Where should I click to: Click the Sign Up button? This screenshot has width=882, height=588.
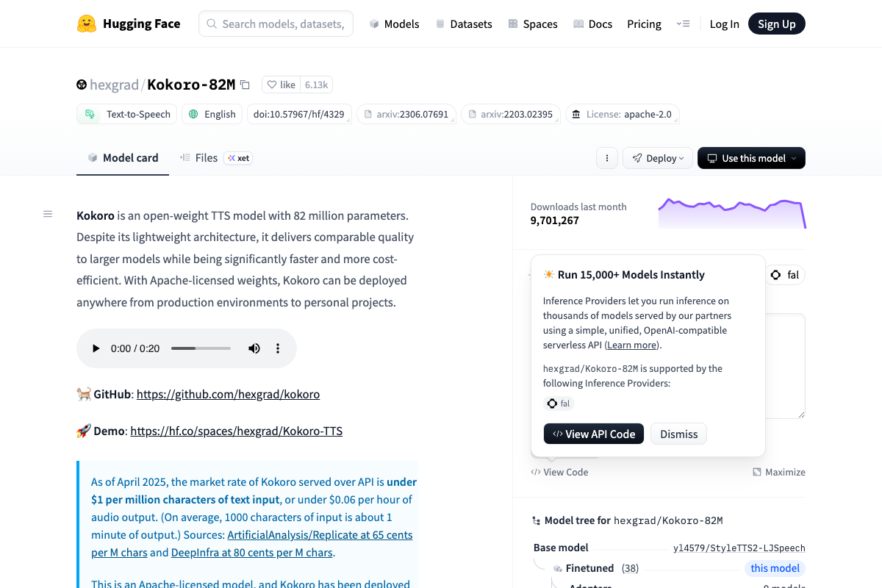[777, 24]
